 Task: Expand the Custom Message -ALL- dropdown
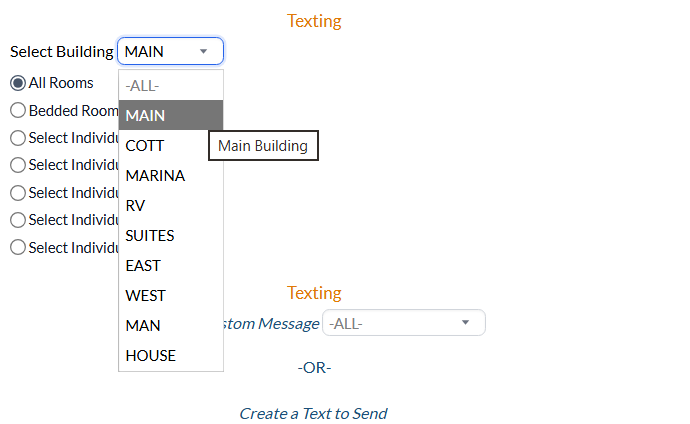[404, 323]
